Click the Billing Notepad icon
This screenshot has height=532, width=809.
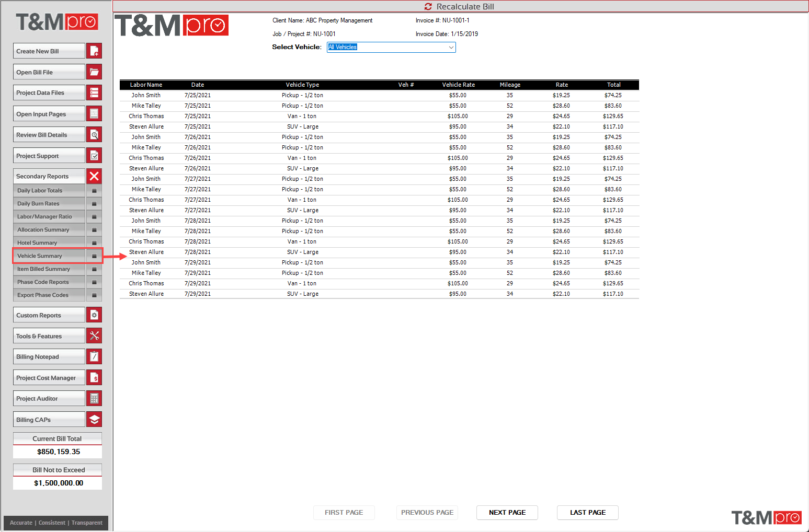(94, 356)
